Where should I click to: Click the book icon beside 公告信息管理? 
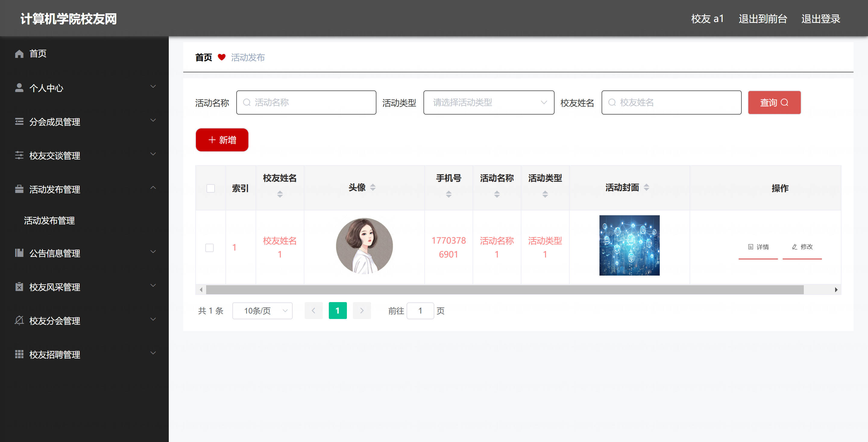(19, 253)
